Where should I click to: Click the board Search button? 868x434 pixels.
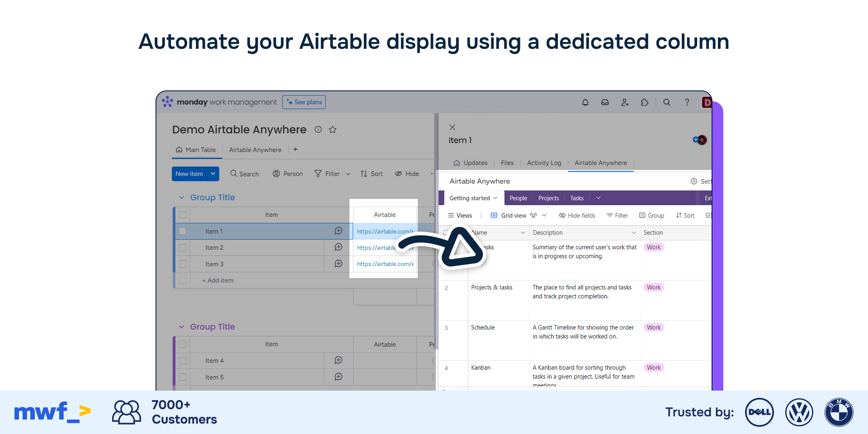[245, 174]
